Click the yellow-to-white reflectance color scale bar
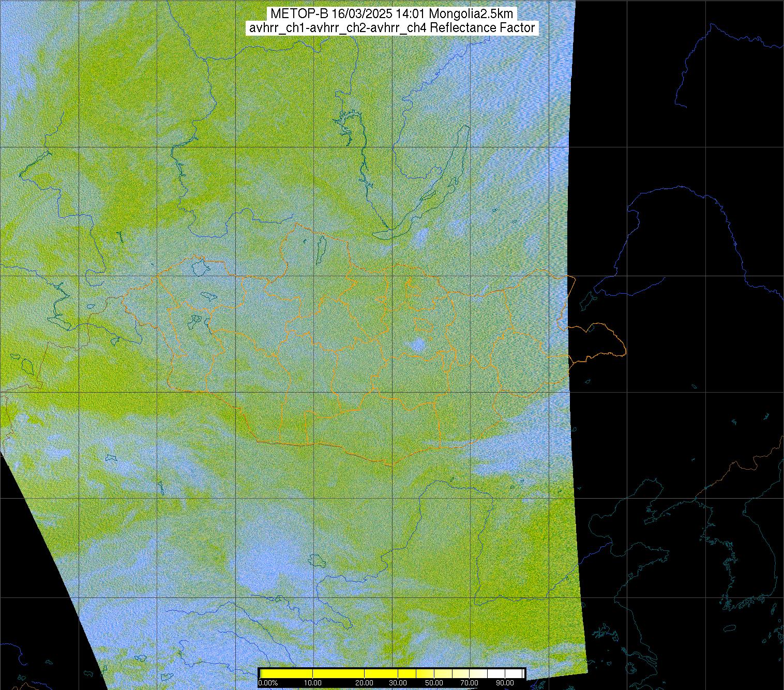 [391, 673]
